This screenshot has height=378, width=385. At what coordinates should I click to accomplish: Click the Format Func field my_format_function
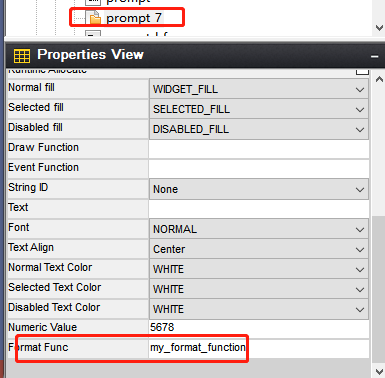(259, 348)
